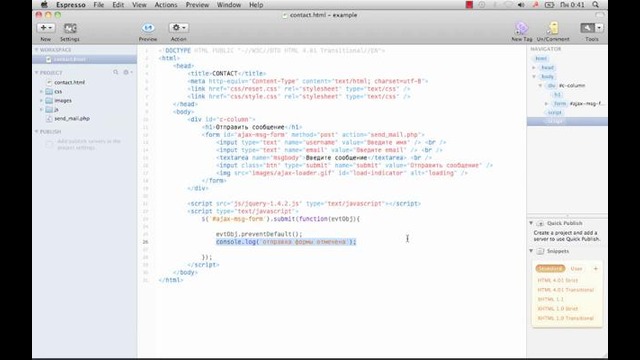Click the New document toolbar button

[x=45, y=28]
